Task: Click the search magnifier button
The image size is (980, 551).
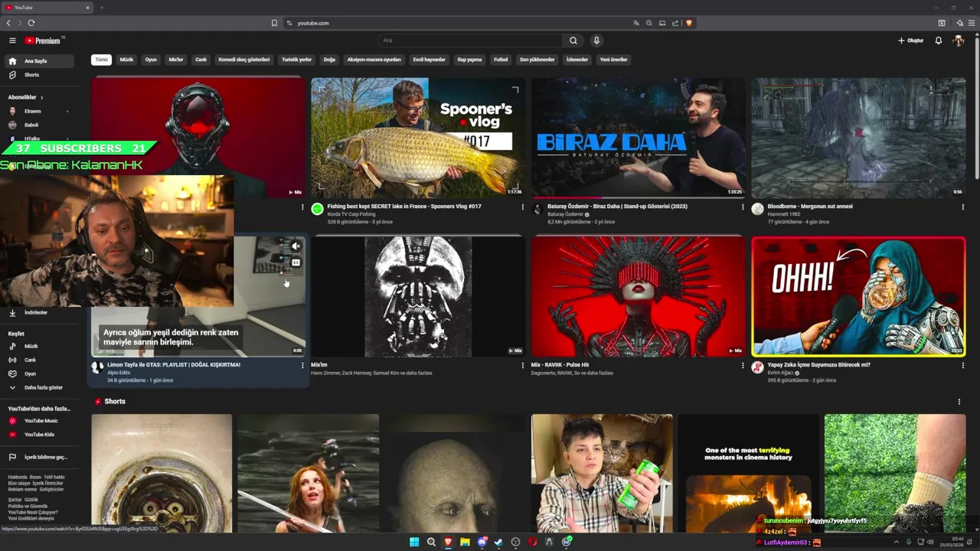Action: coord(573,41)
